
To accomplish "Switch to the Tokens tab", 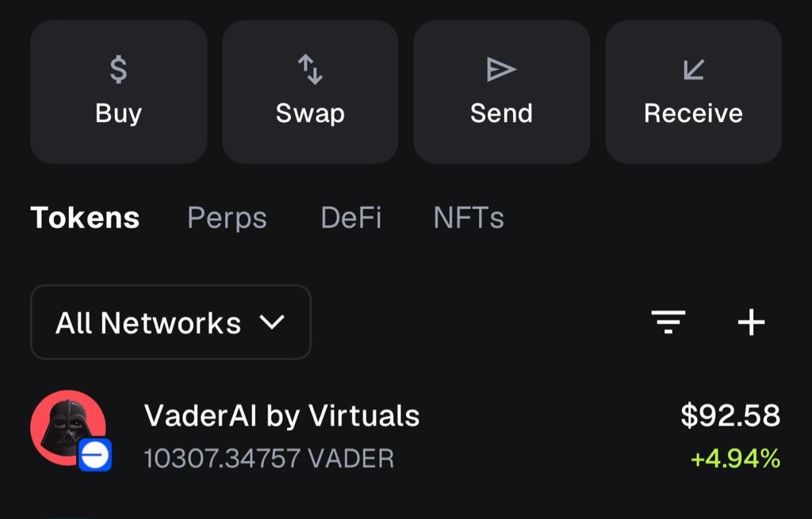I will click(85, 218).
